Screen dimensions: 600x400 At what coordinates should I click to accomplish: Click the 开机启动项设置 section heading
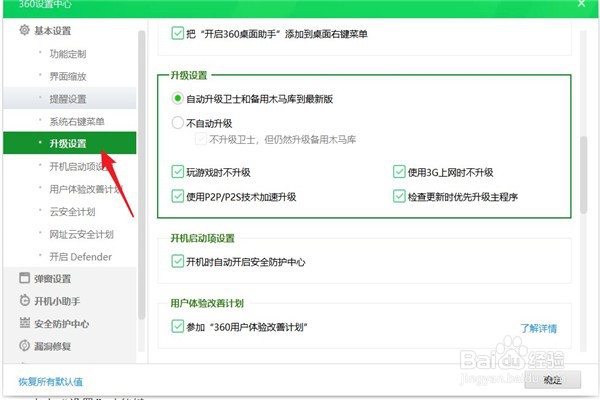point(202,238)
